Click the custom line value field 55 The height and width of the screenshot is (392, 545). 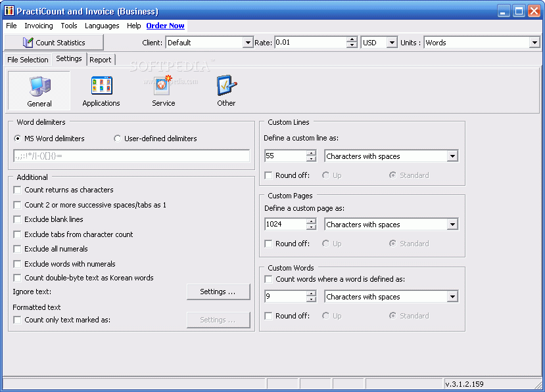tap(286, 156)
